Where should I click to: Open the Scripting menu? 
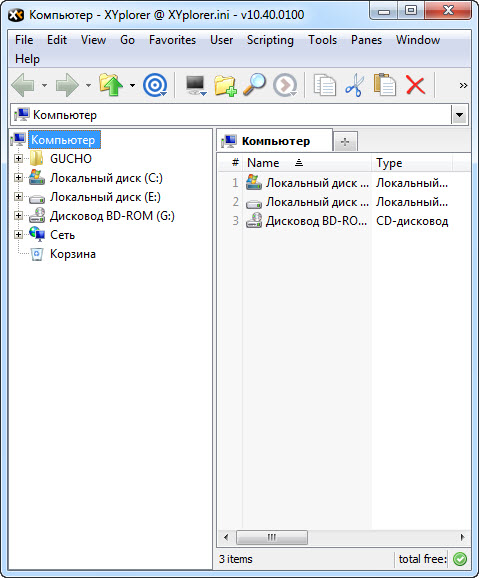(x=270, y=40)
